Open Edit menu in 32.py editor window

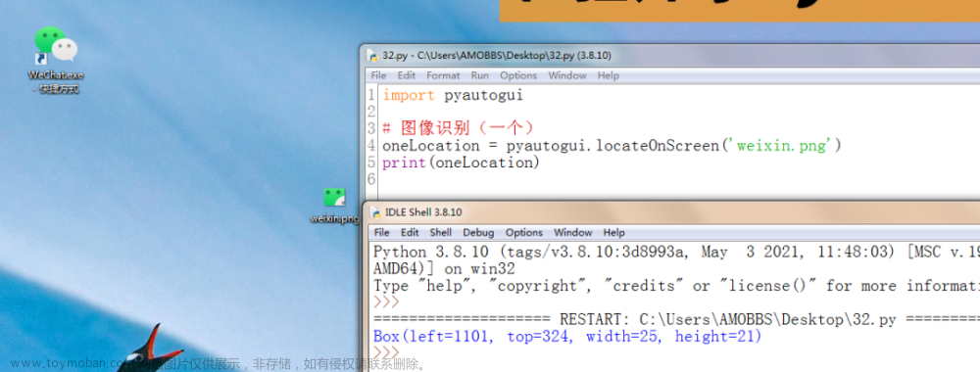click(407, 75)
